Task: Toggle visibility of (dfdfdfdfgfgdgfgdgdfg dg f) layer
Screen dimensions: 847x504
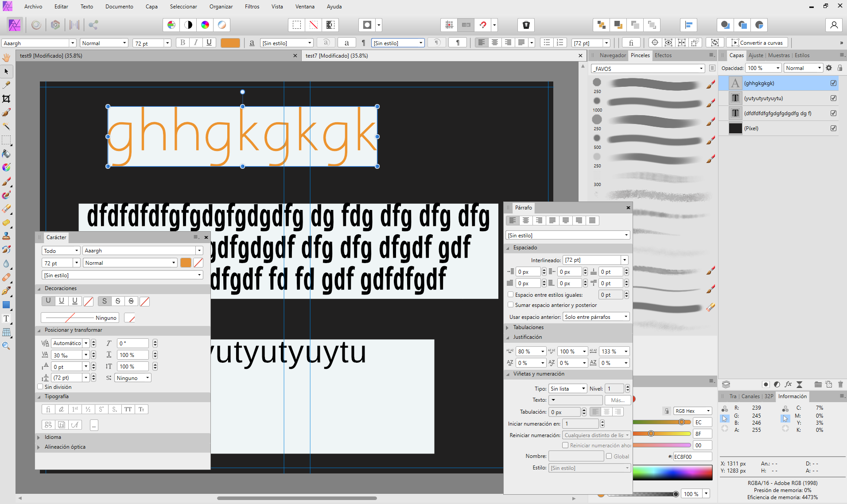Action: click(x=833, y=113)
